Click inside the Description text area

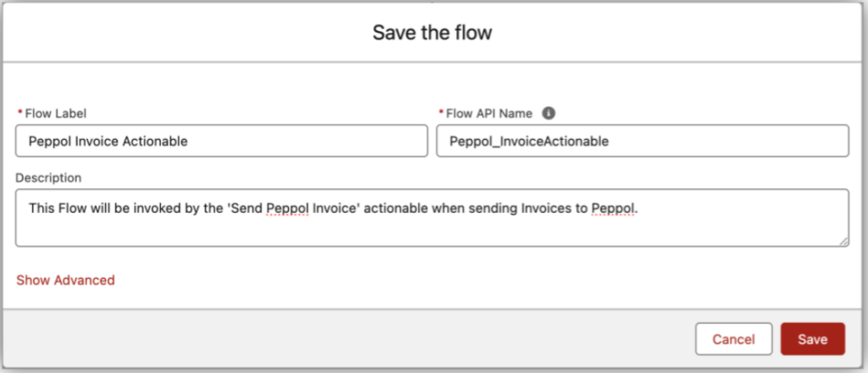(x=432, y=218)
